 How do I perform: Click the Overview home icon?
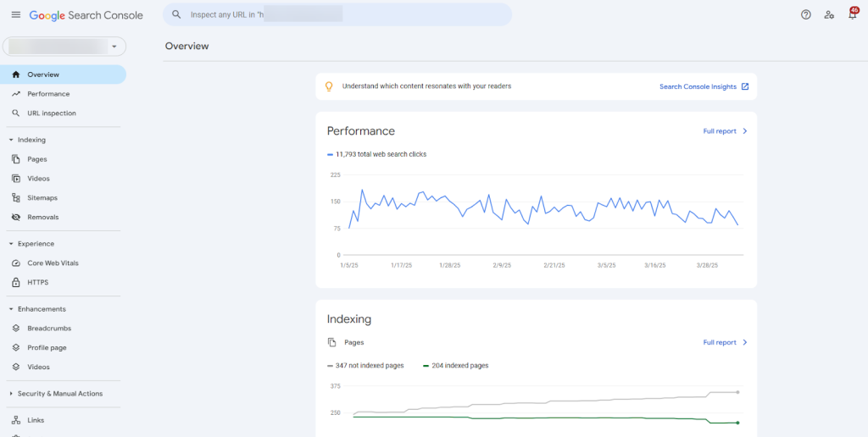coord(16,75)
